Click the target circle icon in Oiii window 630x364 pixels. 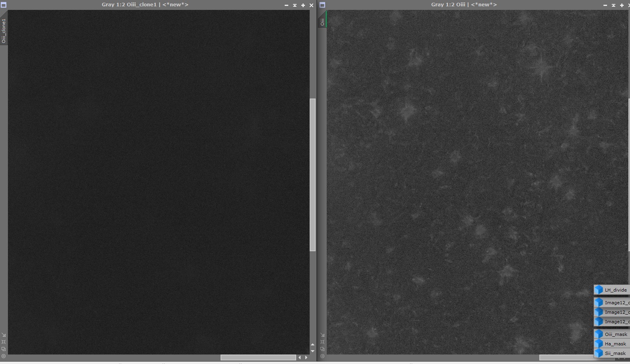pos(322,356)
